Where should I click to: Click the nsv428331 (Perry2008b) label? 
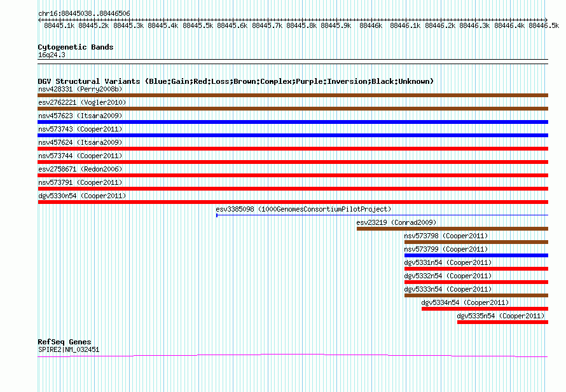80,89
